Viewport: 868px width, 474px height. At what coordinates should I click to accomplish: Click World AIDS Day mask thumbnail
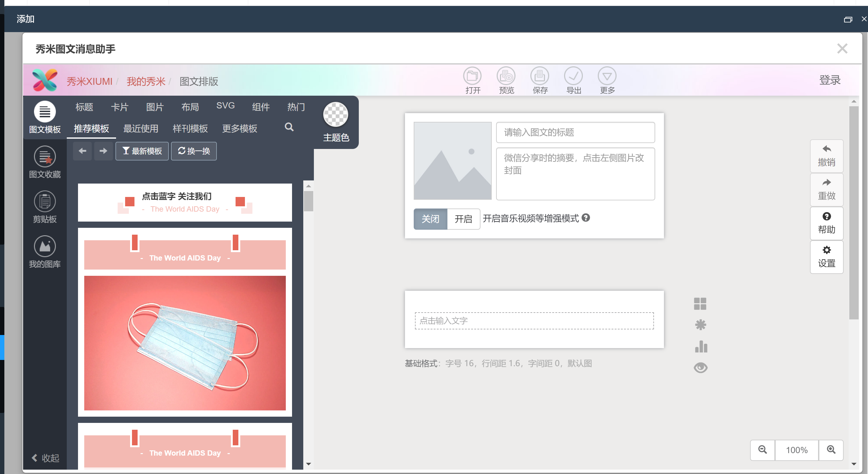pyautogui.click(x=184, y=343)
